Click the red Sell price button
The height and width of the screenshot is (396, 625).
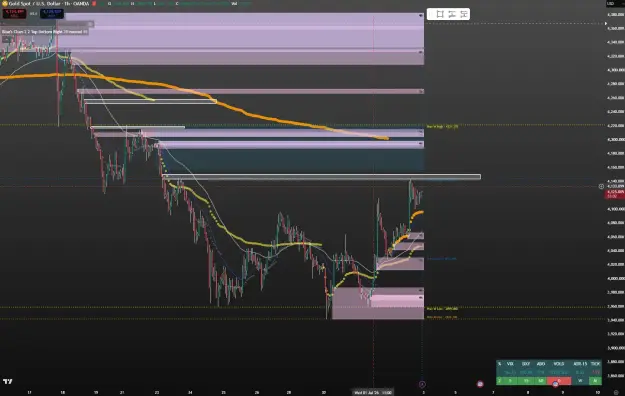(x=14, y=14)
